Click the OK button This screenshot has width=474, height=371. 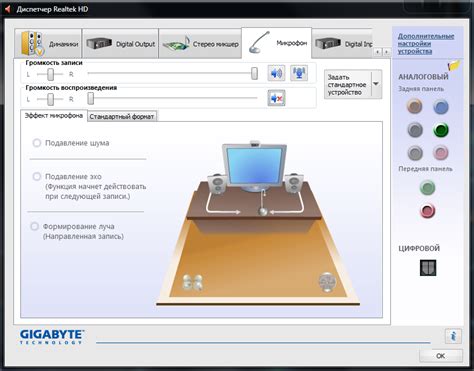pyautogui.click(x=441, y=356)
